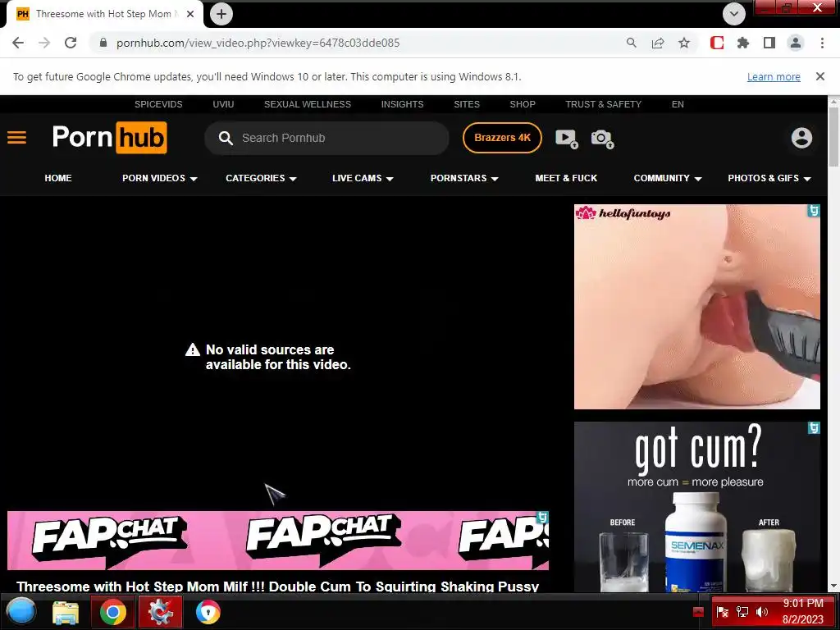Open the Chrome profile avatar
Viewport: 840px width, 630px height.
coord(796,43)
